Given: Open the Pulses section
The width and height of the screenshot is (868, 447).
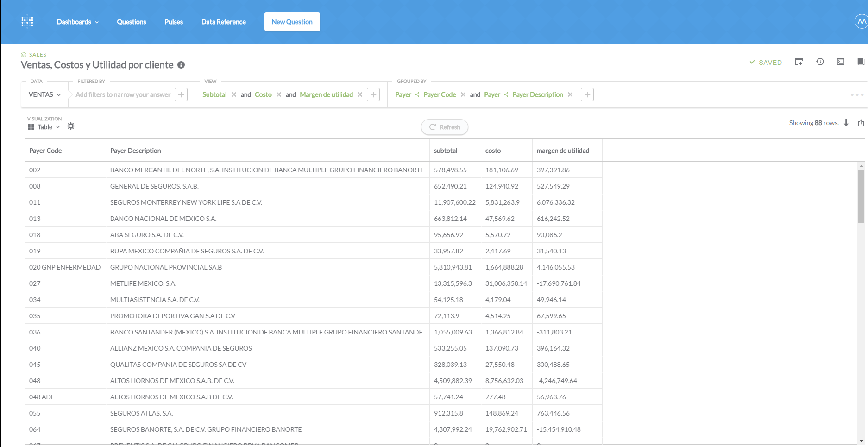Looking at the screenshot, I should (x=174, y=22).
